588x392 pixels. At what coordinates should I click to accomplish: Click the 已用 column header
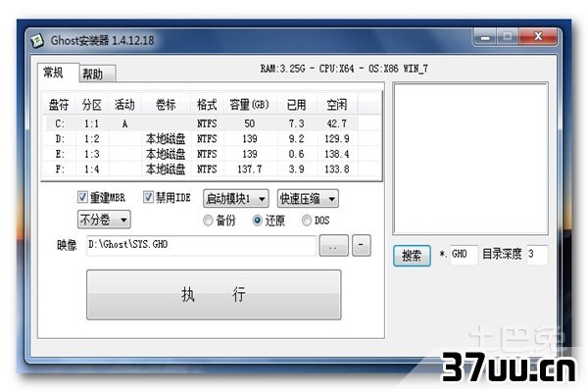tap(297, 105)
